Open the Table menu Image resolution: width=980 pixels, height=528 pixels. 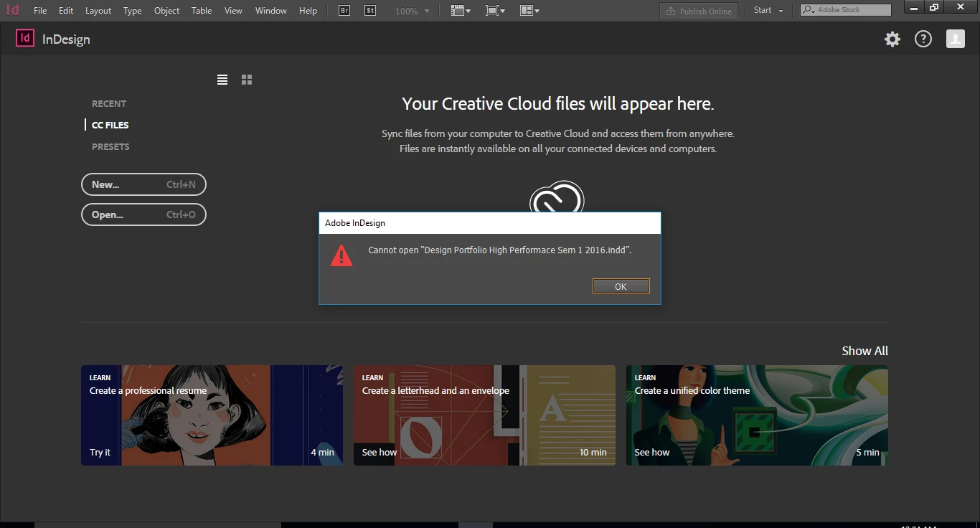tap(202, 11)
